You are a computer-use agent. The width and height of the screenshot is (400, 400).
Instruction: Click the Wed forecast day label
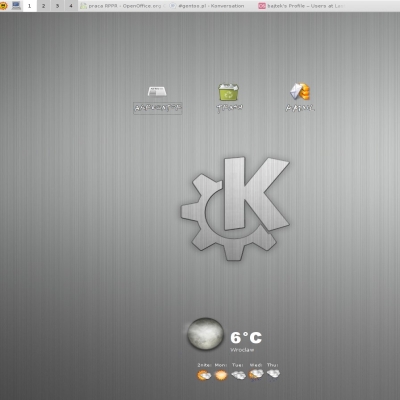click(x=256, y=365)
